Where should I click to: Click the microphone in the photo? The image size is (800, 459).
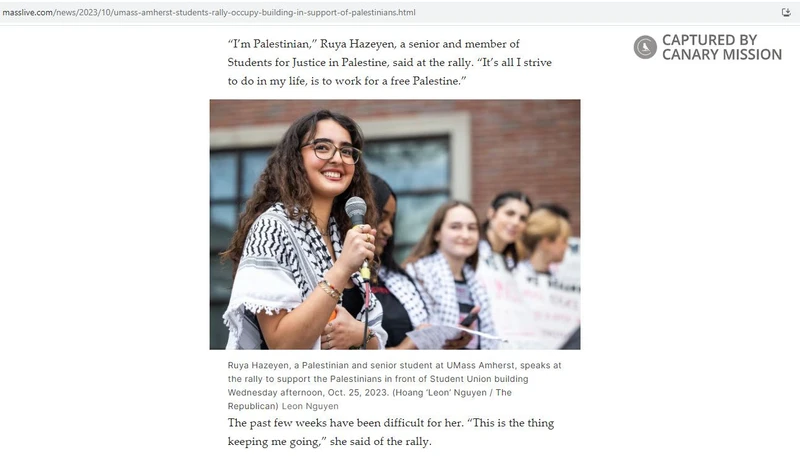pos(356,211)
